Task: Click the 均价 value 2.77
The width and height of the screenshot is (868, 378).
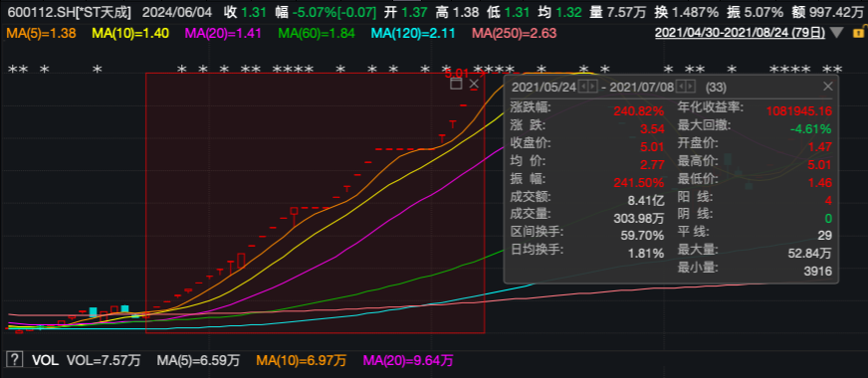Action: pyautogui.click(x=652, y=164)
